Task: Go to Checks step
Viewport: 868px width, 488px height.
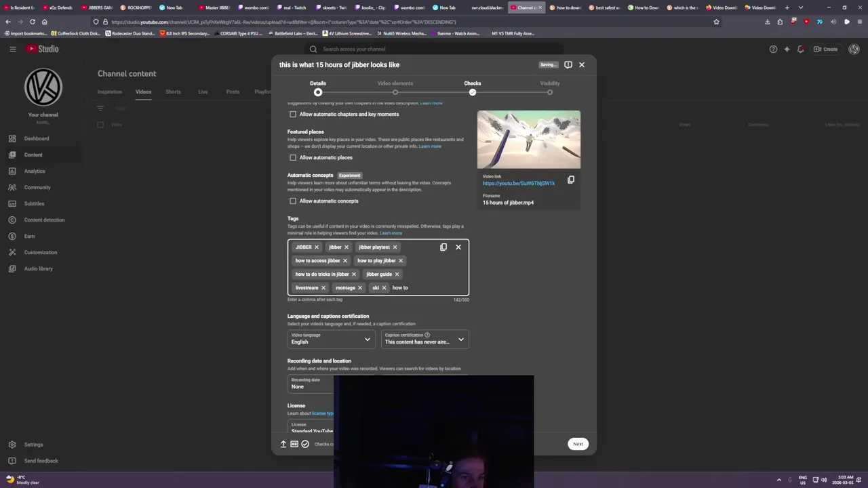Action: (x=473, y=87)
